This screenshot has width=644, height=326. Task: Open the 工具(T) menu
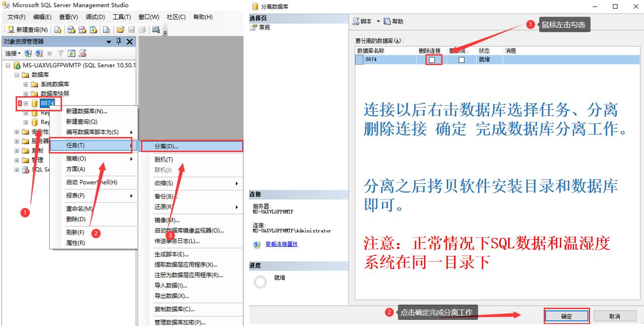coord(121,17)
